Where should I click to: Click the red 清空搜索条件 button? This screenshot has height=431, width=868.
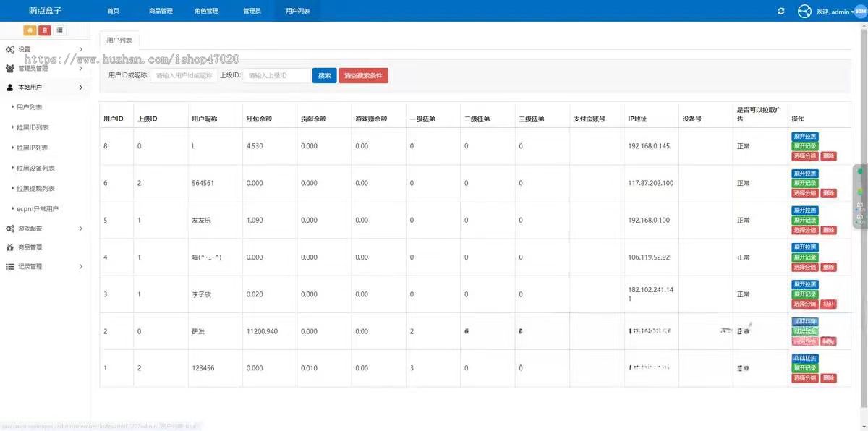(363, 75)
